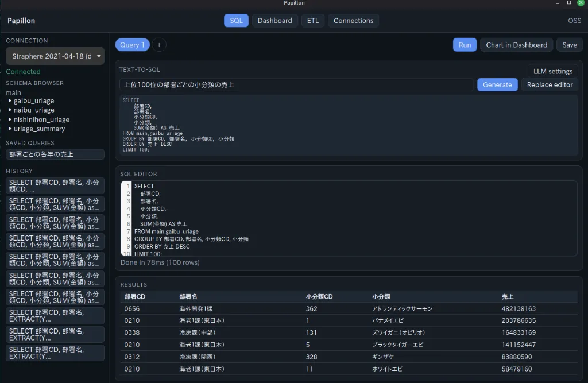This screenshot has height=383, width=588.
Task: Select the Query 1 tab
Action: point(133,45)
